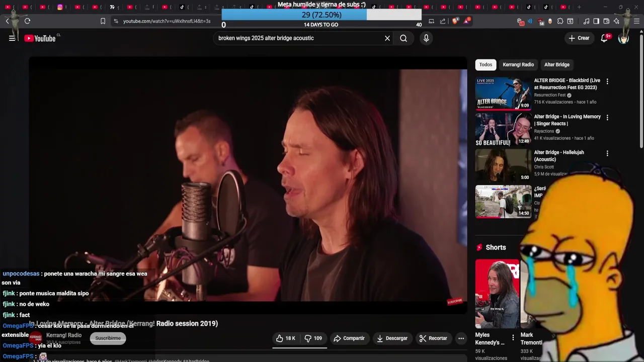Open the browser extensions puzzle icon
Screen dimensions: 644x362
(560, 21)
